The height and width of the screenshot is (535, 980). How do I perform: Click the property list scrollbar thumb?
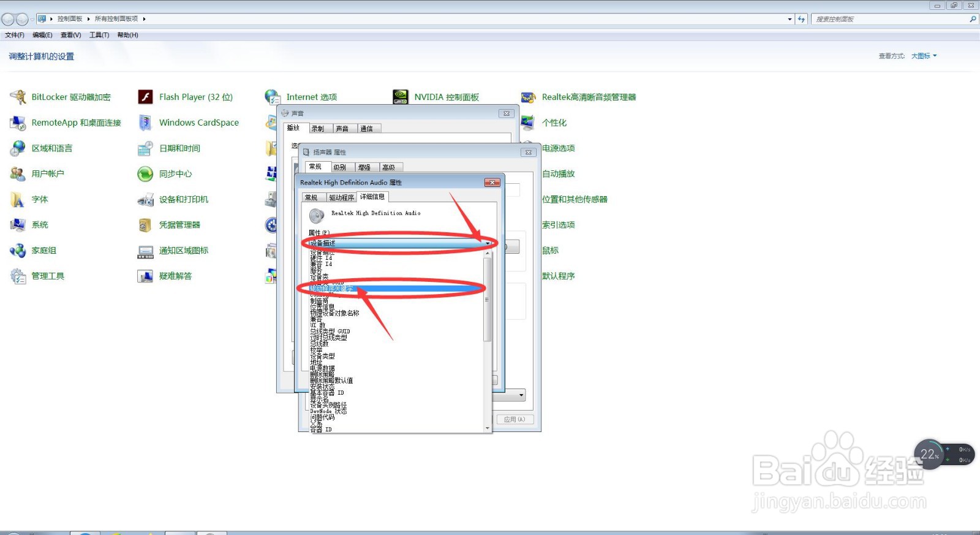click(488, 300)
